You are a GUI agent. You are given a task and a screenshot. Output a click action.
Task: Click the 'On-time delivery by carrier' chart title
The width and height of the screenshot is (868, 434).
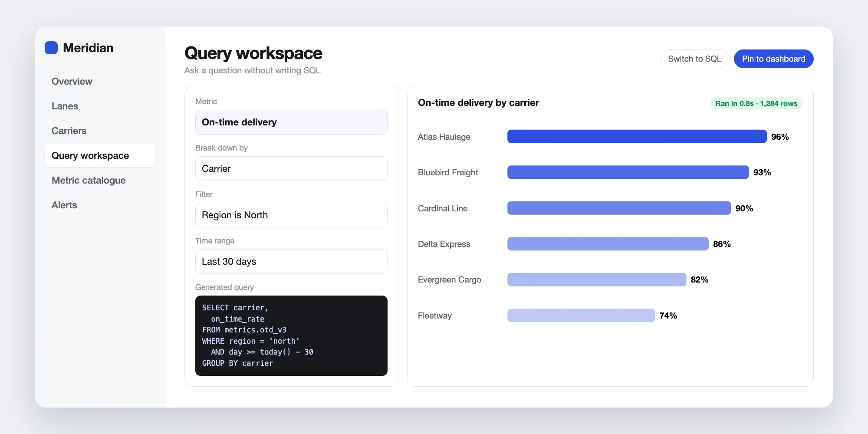(x=478, y=102)
